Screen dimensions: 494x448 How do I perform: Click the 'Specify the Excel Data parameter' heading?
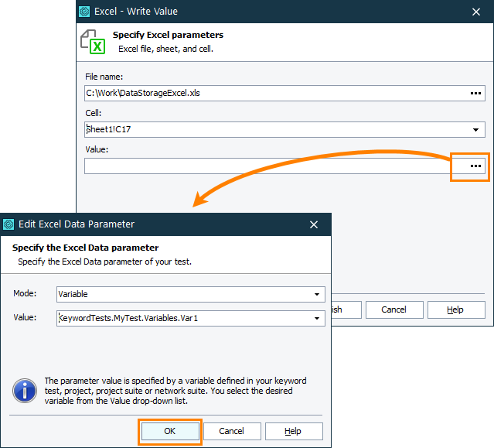pyautogui.click(x=85, y=248)
